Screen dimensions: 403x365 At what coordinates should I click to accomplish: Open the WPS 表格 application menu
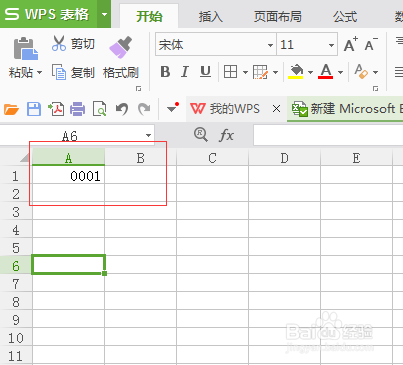pos(49,14)
